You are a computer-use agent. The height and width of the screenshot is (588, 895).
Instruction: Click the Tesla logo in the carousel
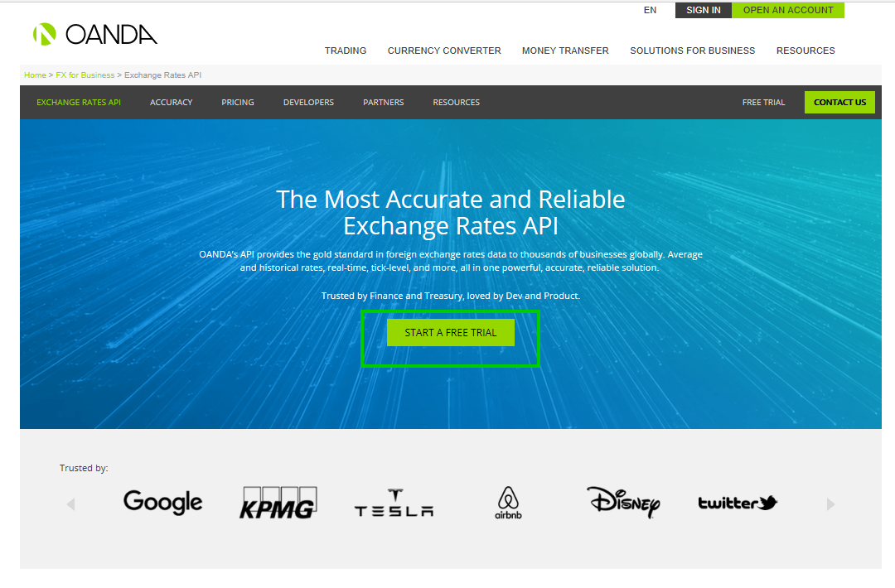pyautogui.click(x=394, y=503)
